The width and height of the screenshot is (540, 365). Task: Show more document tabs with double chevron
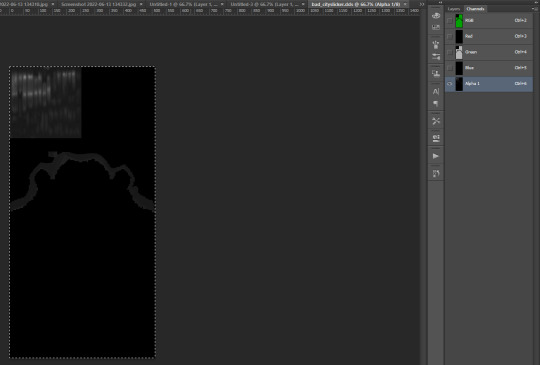coord(422,4)
